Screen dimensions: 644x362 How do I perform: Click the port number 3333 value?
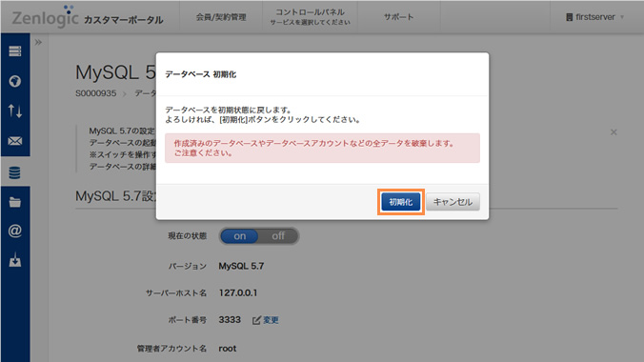click(x=230, y=320)
